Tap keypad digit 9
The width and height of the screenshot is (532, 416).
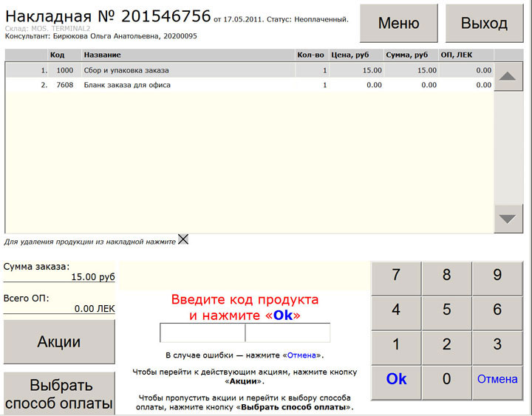[x=497, y=279]
